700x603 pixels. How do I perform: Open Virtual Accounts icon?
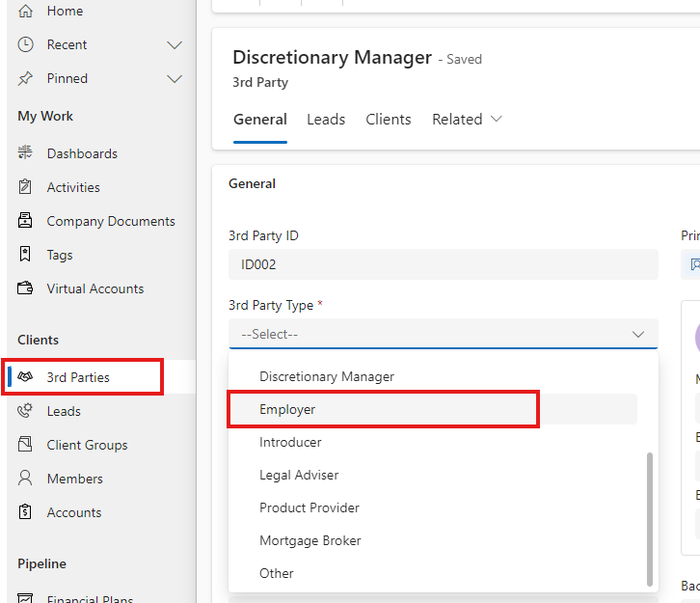pyautogui.click(x=26, y=288)
